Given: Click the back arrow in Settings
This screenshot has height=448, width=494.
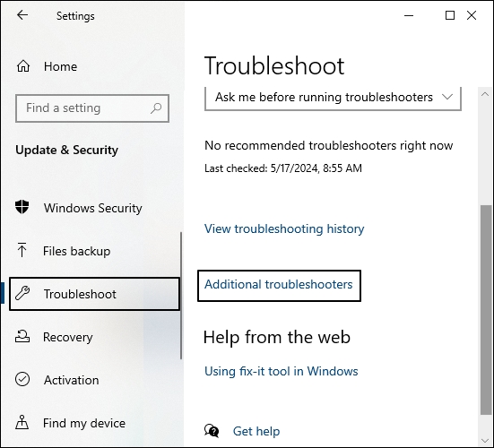Looking at the screenshot, I should pyautogui.click(x=22, y=15).
